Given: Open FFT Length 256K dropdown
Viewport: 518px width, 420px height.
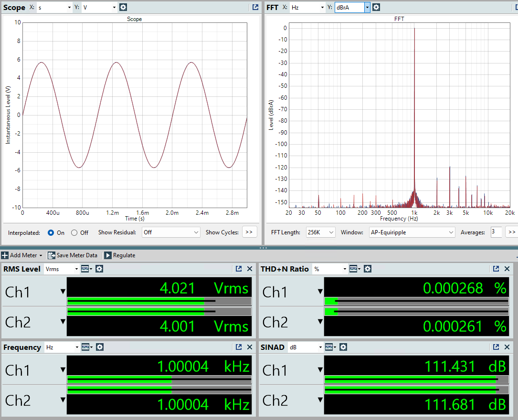Looking at the screenshot, I should [x=320, y=232].
